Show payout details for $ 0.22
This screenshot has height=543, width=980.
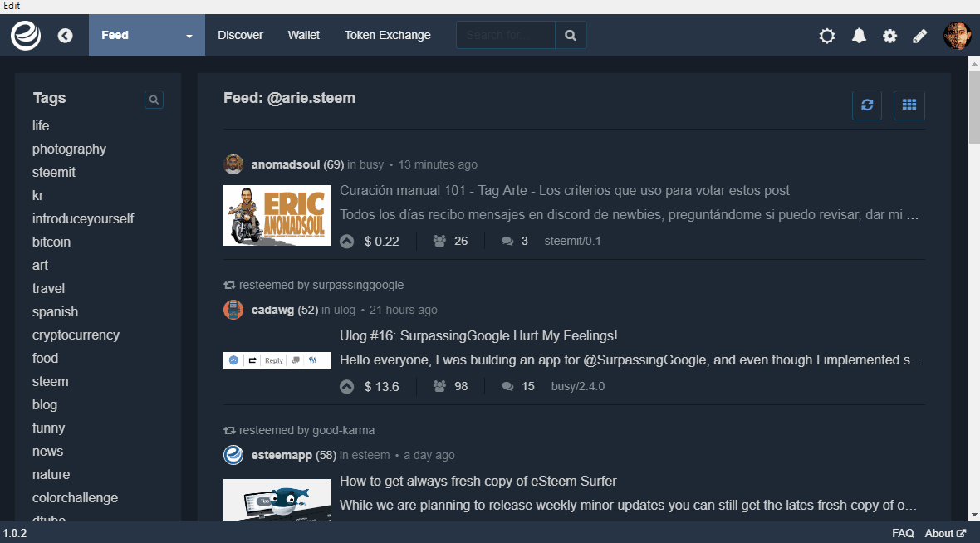[382, 241]
